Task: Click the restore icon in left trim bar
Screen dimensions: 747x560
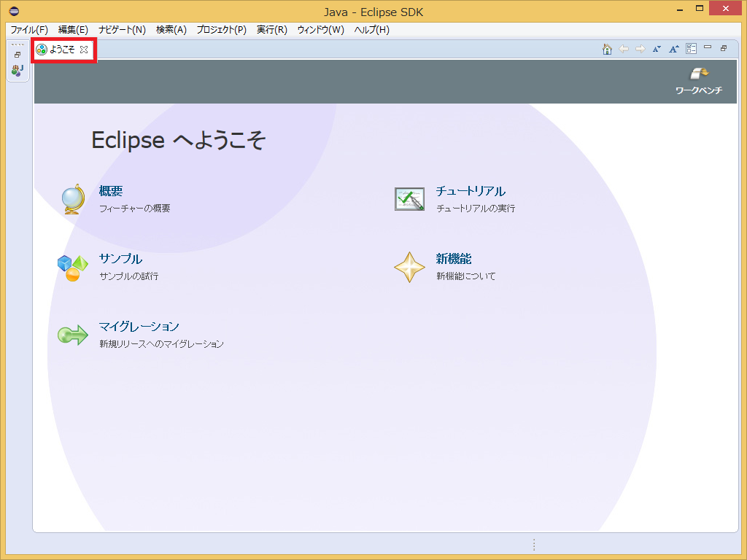Action: 18,55
